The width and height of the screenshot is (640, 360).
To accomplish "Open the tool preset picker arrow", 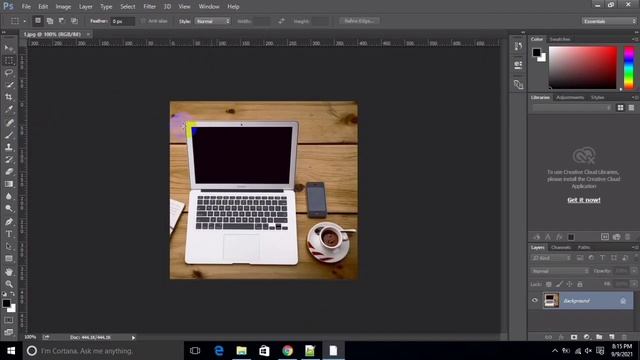I will click(x=24, y=21).
